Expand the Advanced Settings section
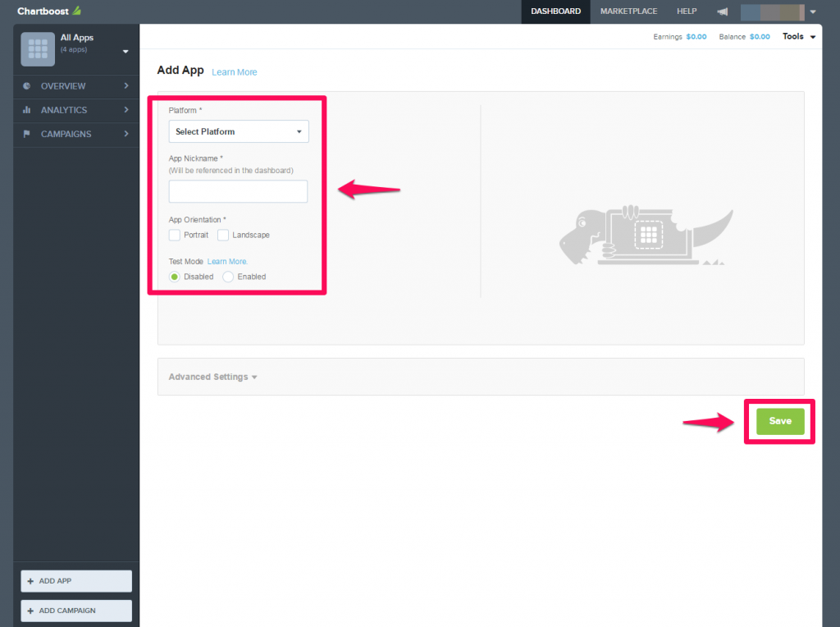This screenshot has width=840, height=627. [x=212, y=377]
